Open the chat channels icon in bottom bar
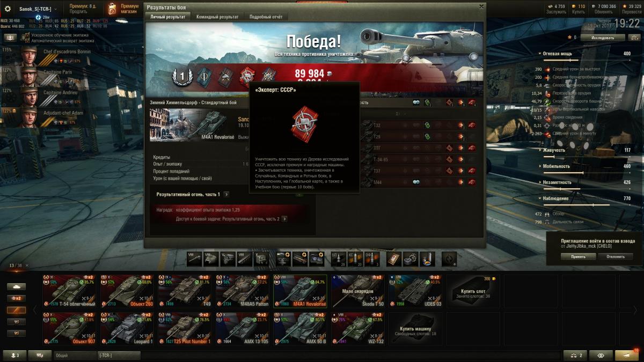The width and height of the screenshot is (644, 362). pyautogui.click(x=40, y=355)
